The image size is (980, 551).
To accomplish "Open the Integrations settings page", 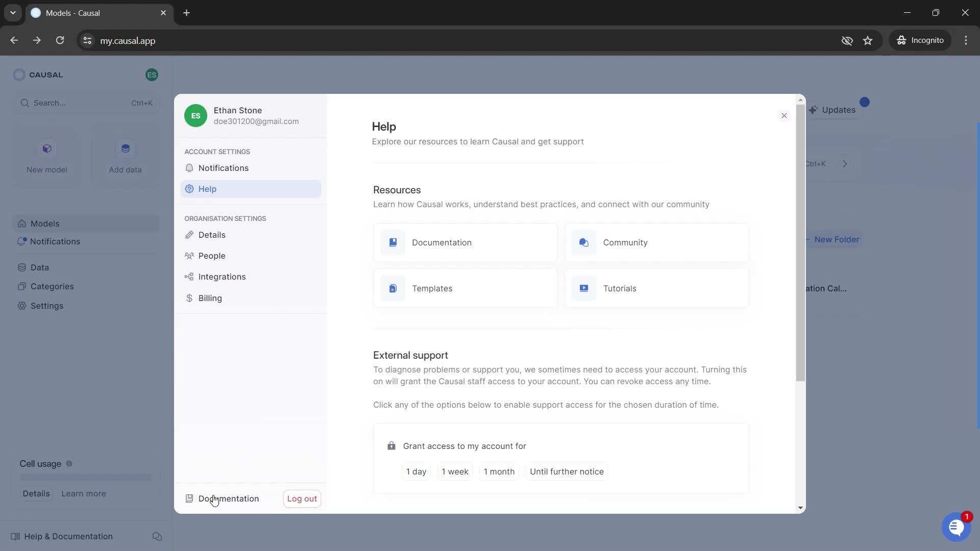I will [x=222, y=277].
